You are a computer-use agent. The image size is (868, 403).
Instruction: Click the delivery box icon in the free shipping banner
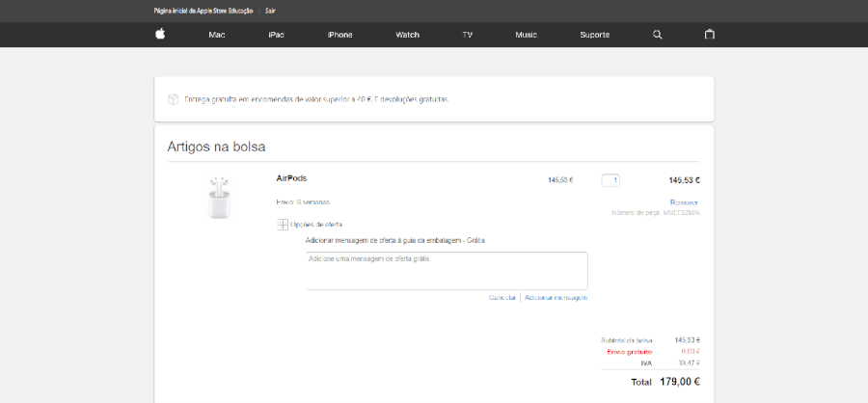tap(173, 99)
